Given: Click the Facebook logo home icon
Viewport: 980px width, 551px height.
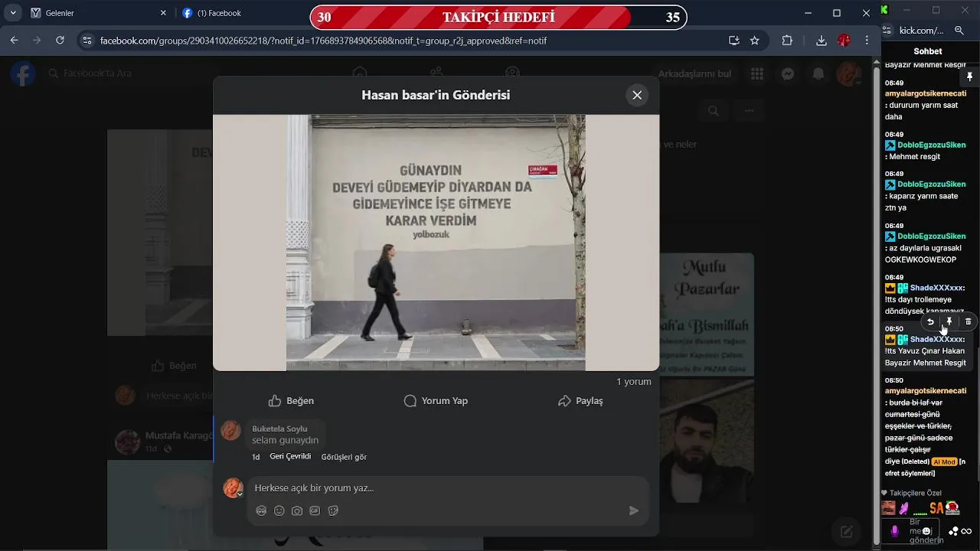Looking at the screenshot, I should coord(23,73).
